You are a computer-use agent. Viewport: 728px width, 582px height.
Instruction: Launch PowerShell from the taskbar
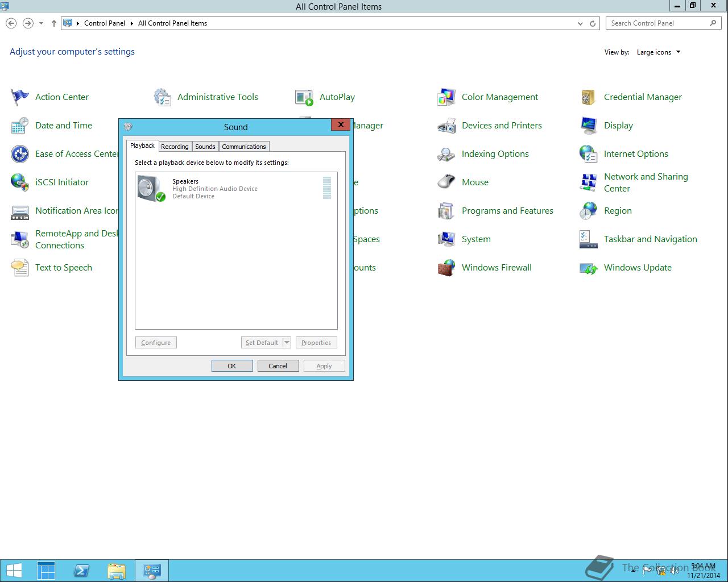pyautogui.click(x=81, y=571)
